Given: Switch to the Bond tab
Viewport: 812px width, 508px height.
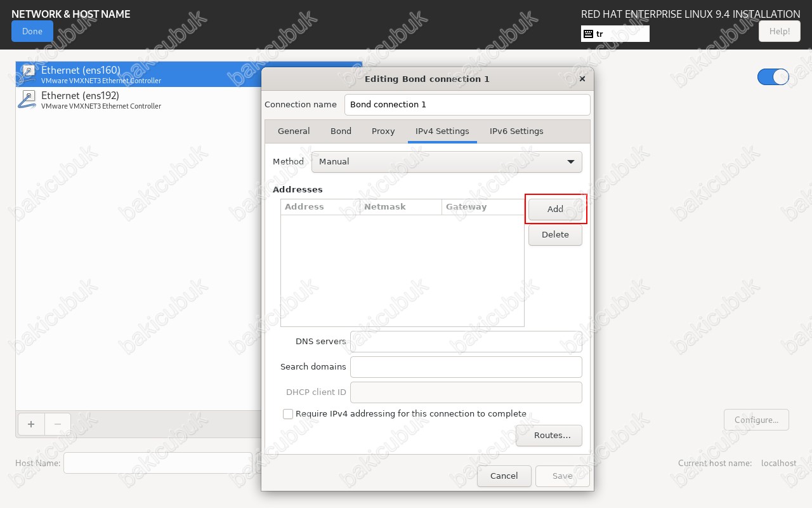Looking at the screenshot, I should tap(341, 131).
